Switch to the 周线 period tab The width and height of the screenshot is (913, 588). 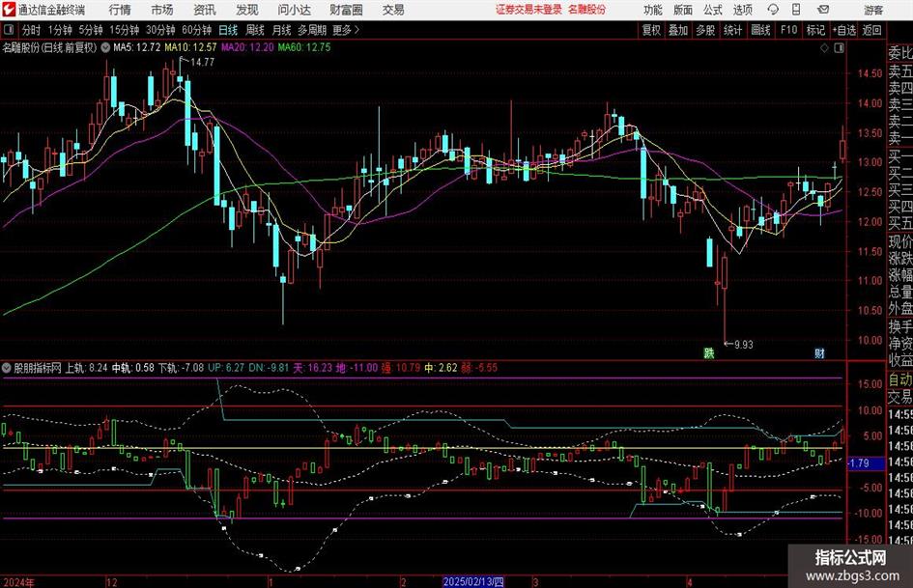click(x=254, y=30)
